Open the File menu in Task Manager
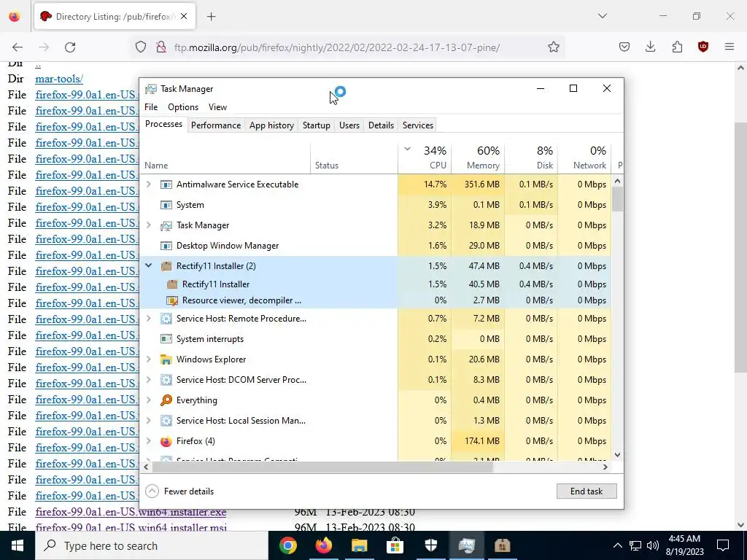This screenshot has width=747, height=560. 151,107
